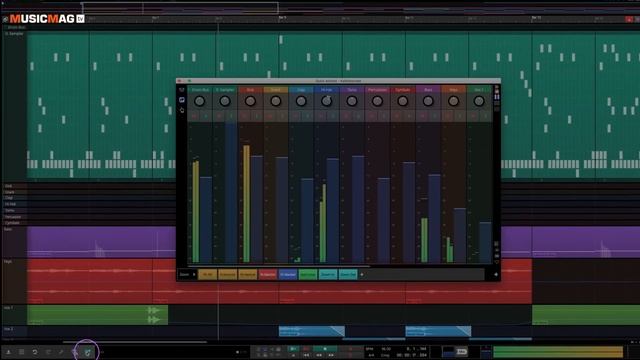Click the rewind transport button
This screenshot has height=360, width=640.
tap(319, 356)
